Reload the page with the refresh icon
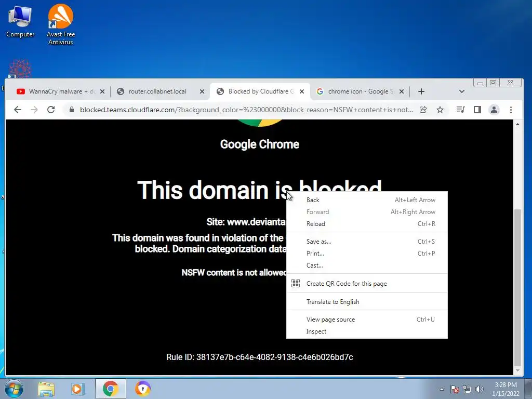The image size is (532, 399). (x=51, y=110)
